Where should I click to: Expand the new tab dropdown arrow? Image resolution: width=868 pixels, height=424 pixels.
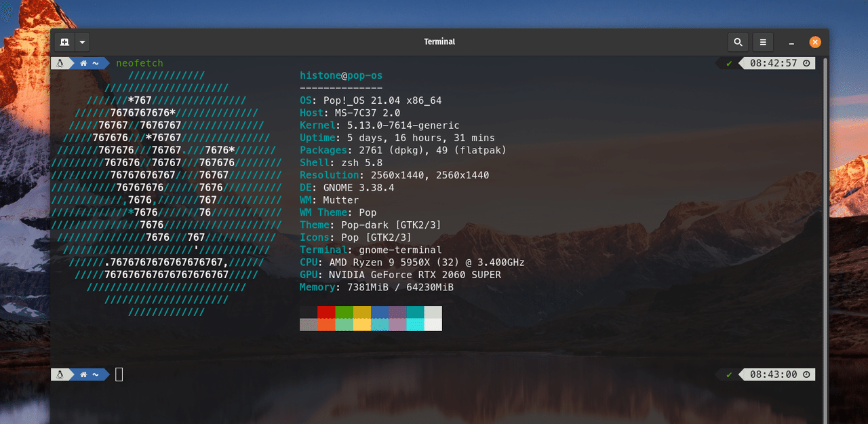(82, 42)
